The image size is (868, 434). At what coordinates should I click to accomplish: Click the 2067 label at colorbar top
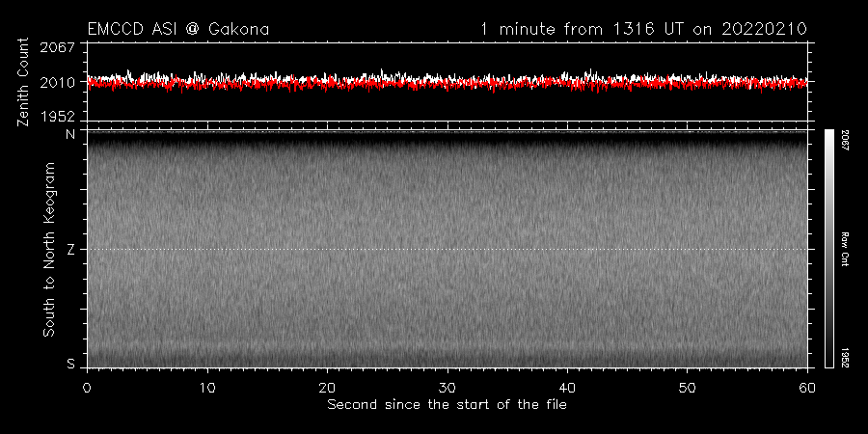coord(847,141)
